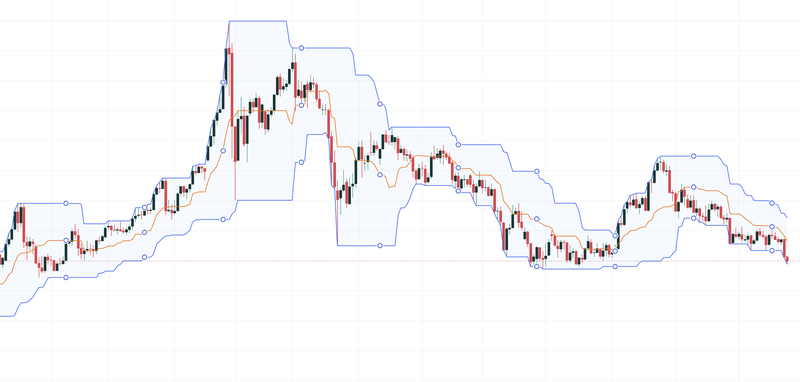Select upper-band marker on steep descent after peak
The height and width of the screenshot is (382, 800).
pos(380,104)
